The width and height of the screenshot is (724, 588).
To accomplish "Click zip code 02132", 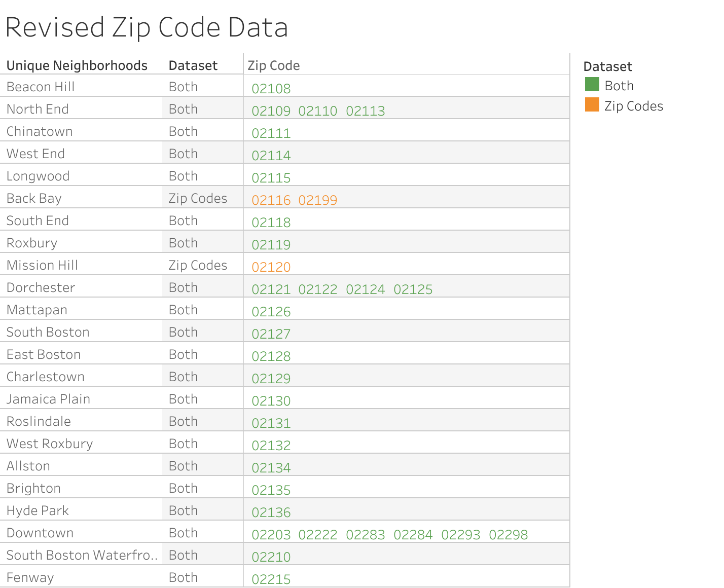I will pos(271,446).
